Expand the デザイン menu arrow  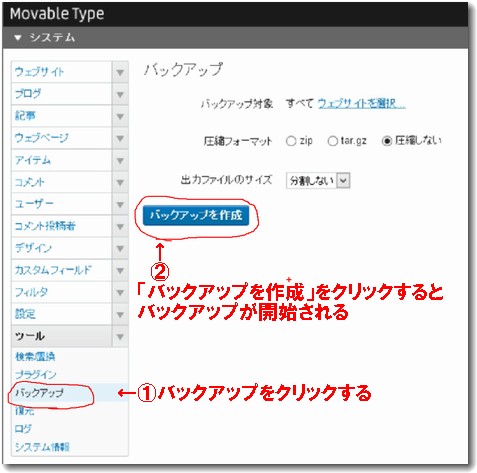coord(120,248)
